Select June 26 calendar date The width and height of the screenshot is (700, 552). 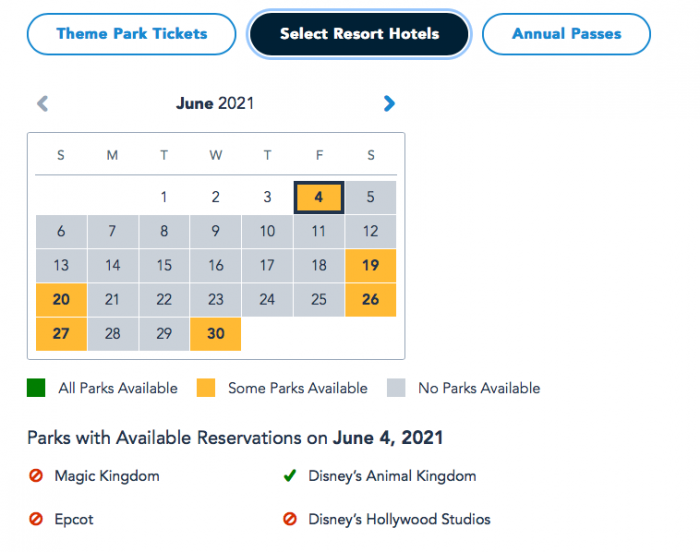click(x=371, y=299)
